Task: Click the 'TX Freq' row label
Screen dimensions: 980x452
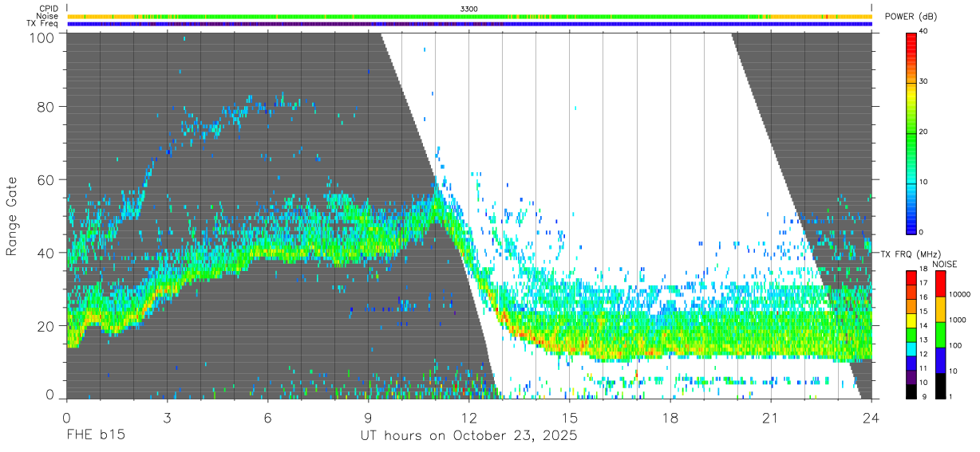Action: click(43, 24)
